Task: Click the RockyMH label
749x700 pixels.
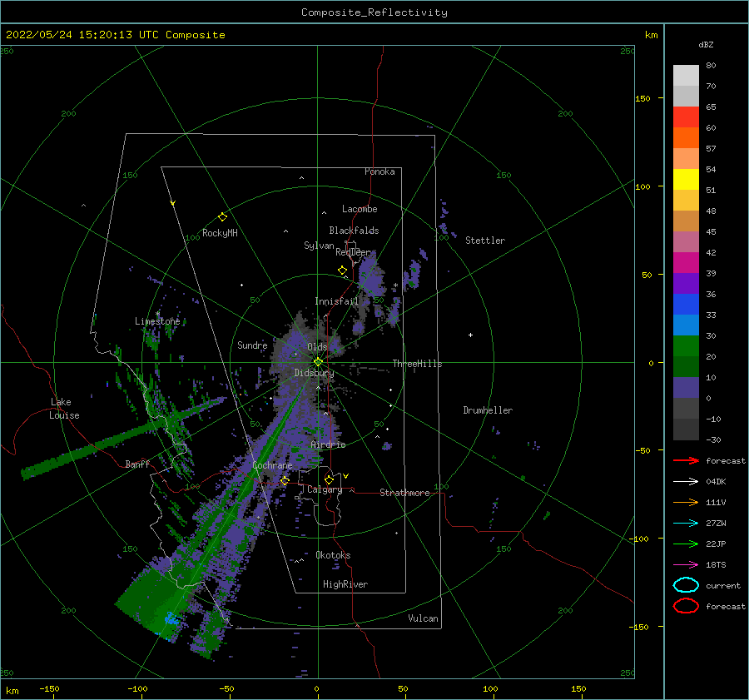Action: tap(220, 233)
